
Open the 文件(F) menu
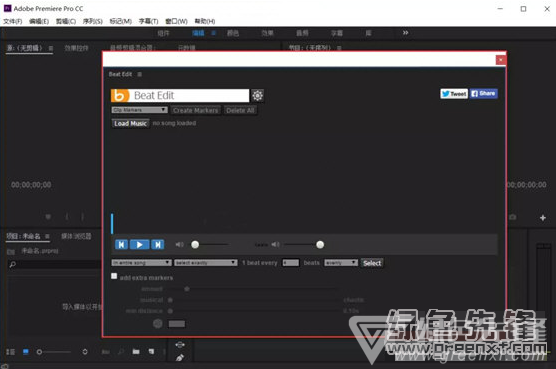tap(13, 21)
